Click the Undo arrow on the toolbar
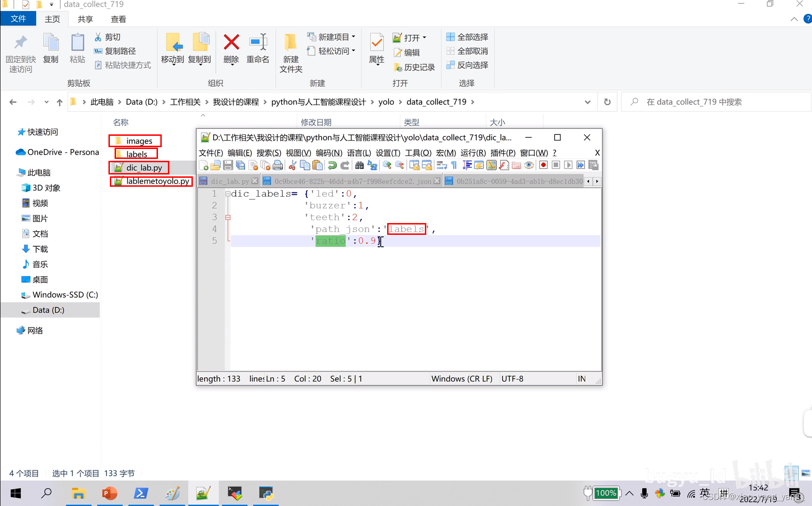The image size is (812, 506). point(331,165)
